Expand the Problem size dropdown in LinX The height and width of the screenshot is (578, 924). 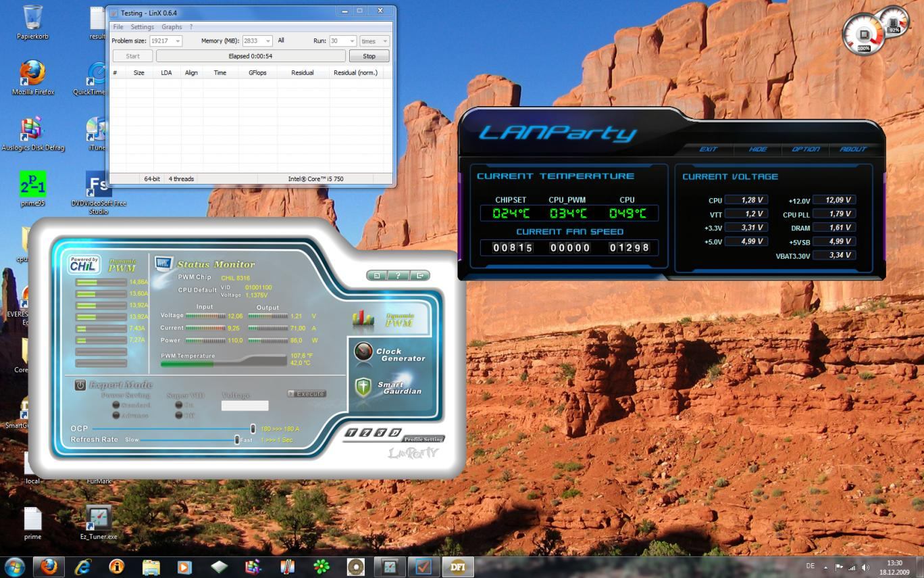pos(178,41)
